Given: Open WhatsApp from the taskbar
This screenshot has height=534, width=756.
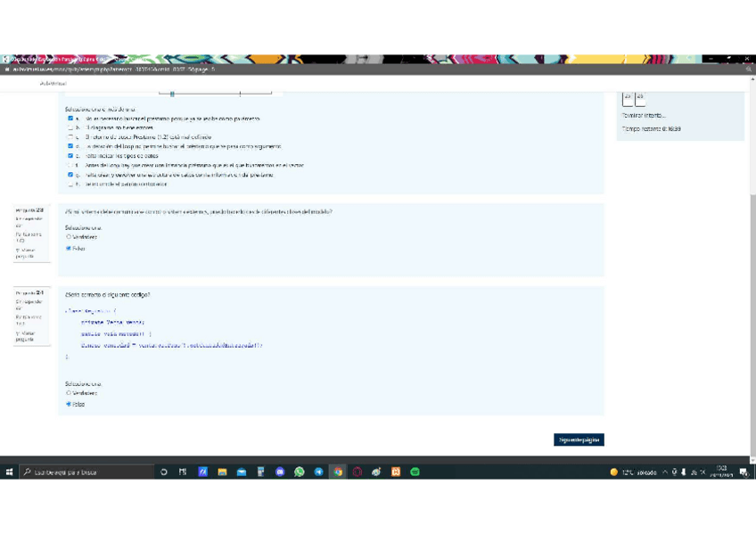Looking at the screenshot, I should click(300, 472).
